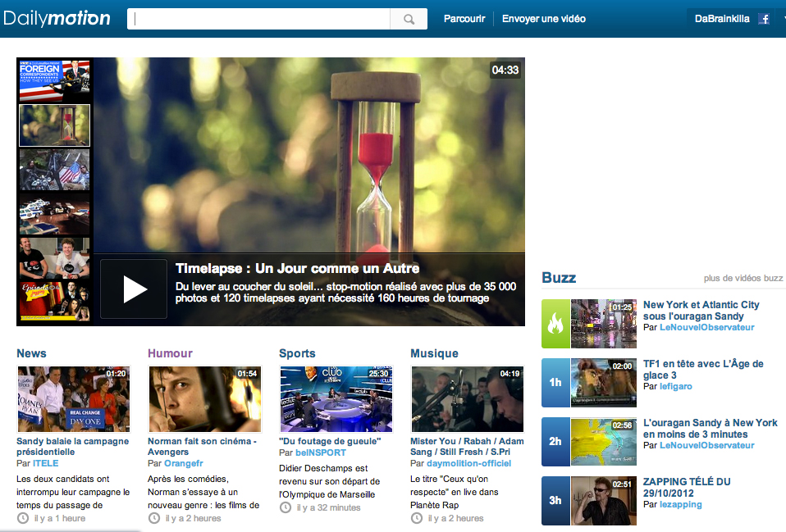This screenshot has height=532, width=786.
Task: Visit LeNouvelObservateur under the New York title
Action: pos(706,328)
